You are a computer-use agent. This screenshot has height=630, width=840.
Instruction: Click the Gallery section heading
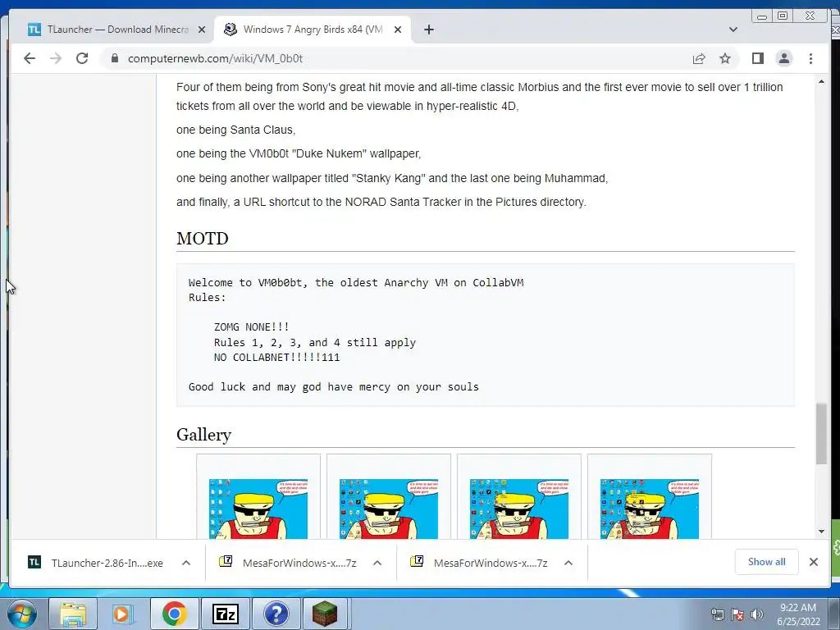[203, 435]
